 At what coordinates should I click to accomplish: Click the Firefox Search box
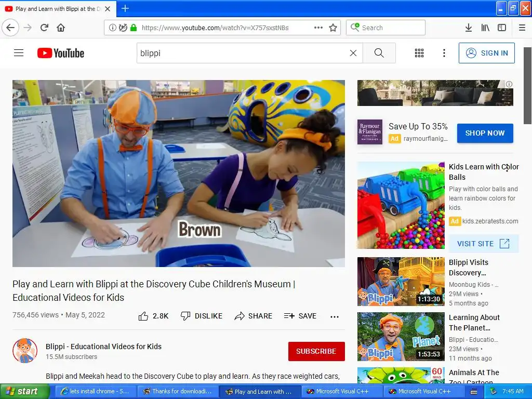pos(385,28)
